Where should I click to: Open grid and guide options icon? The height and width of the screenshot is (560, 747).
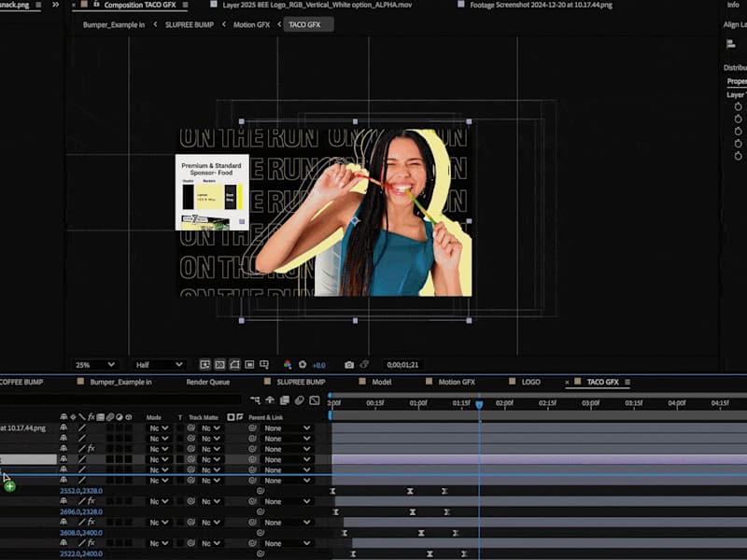[264, 365]
